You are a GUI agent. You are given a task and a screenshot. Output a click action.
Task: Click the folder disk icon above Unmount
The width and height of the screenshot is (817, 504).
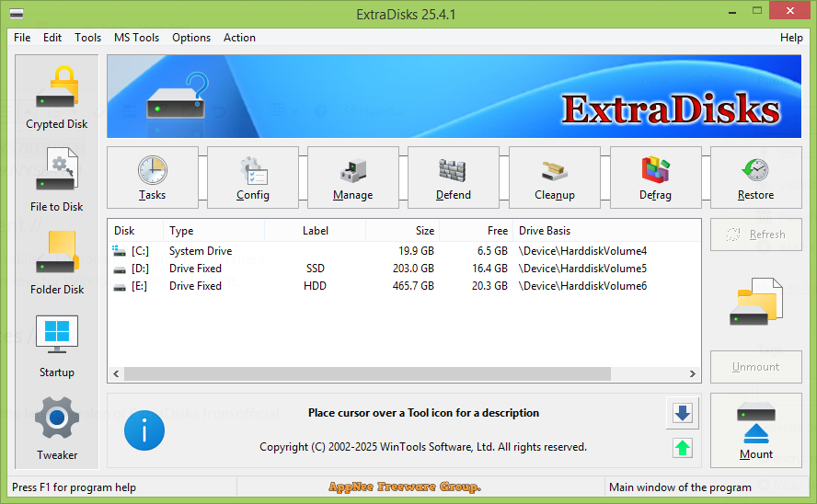755,302
